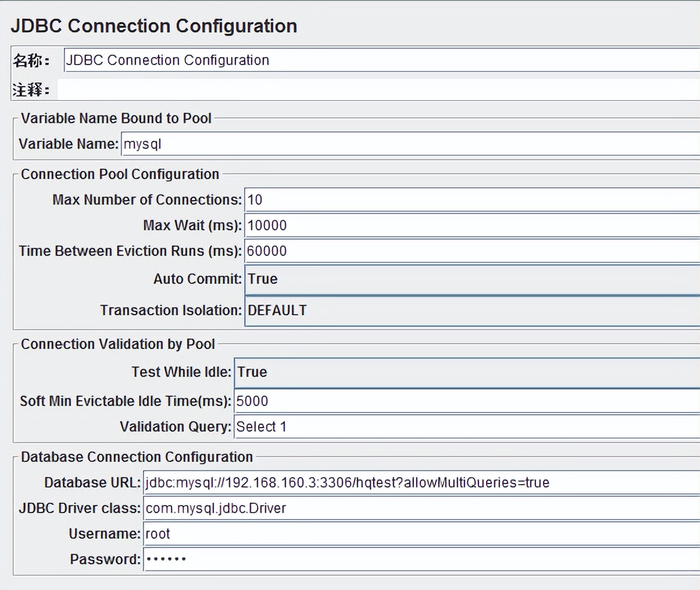
Task: Open the Auto Commit dropdown
Action: coord(472,279)
